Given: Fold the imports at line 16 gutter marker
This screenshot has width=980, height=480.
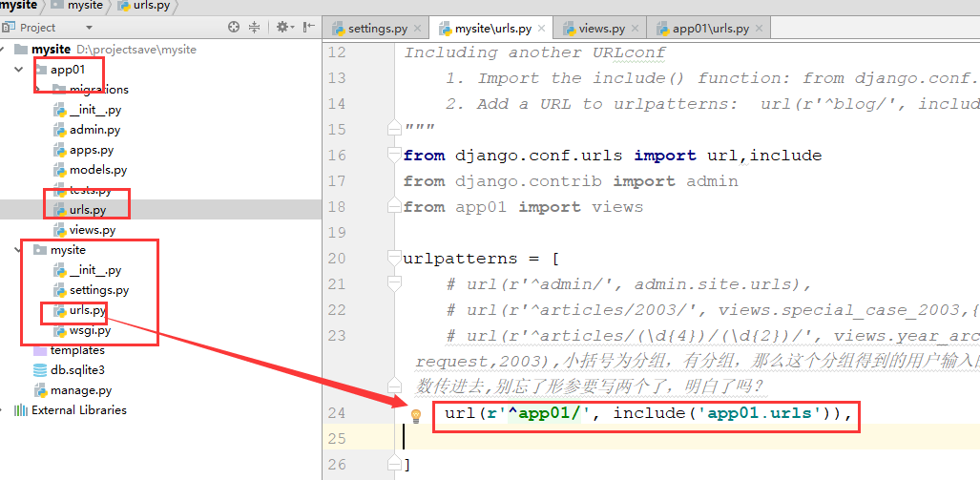Looking at the screenshot, I should (x=394, y=155).
